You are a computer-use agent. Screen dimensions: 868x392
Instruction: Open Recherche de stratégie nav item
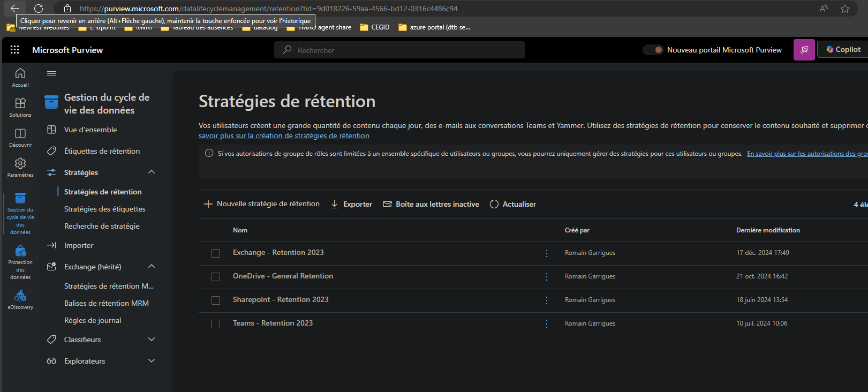coord(102,226)
